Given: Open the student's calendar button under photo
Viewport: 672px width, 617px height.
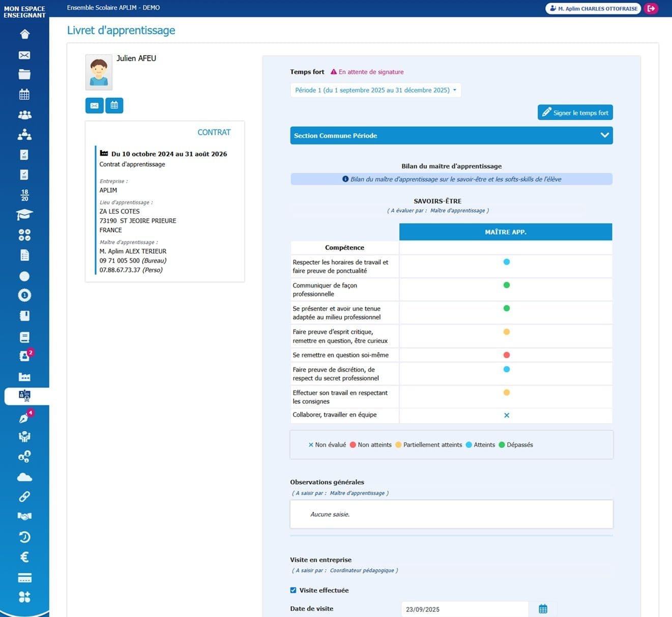Looking at the screenshot, I should pos(114,105).
